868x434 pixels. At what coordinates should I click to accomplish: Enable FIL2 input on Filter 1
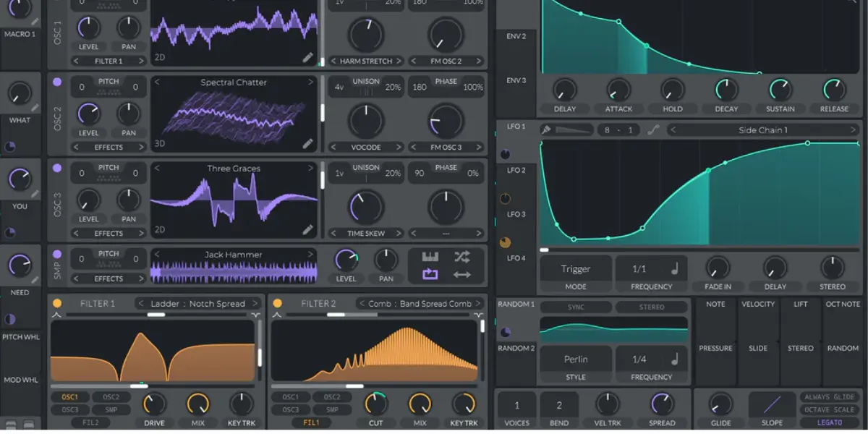click(91, 422)
